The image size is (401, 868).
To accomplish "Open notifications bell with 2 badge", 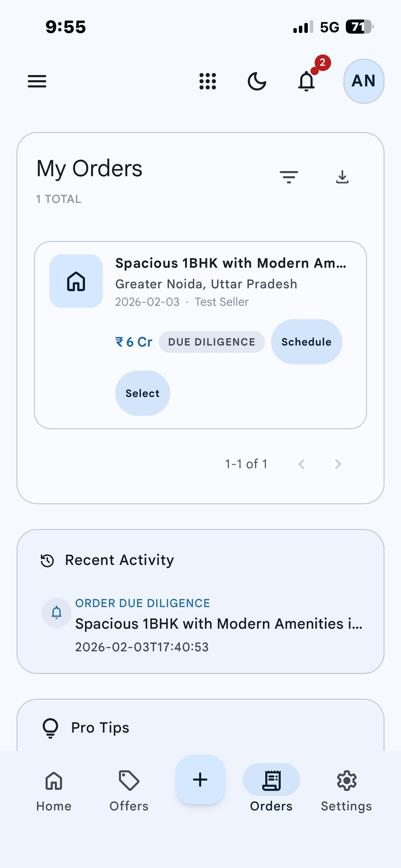I will click(x=307, y=81).
